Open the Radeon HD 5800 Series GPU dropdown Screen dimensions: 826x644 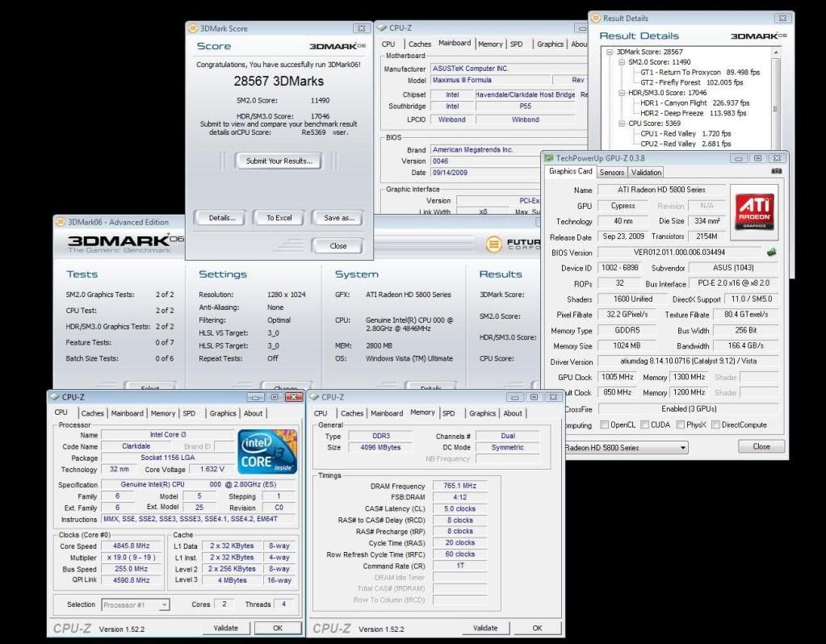[x=683, y=448]
